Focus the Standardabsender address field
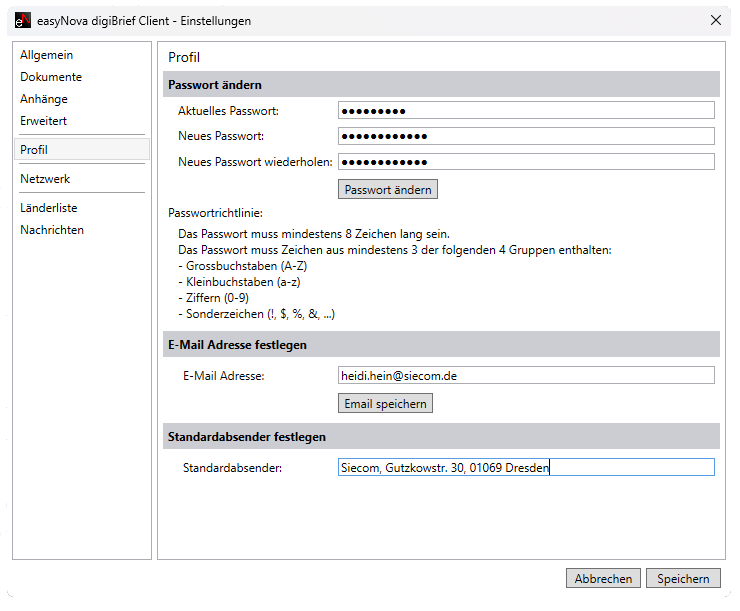Viewport: 740px width, 611px height. click(526, 468)
